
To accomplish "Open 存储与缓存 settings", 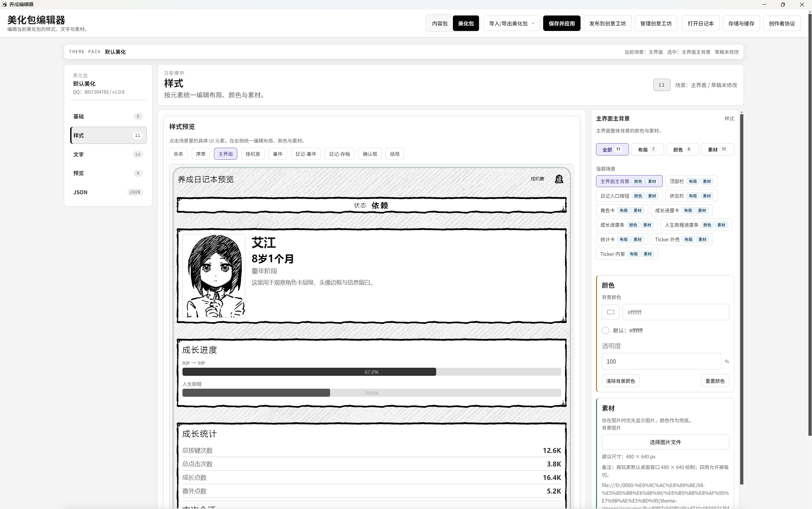I will coord(741,24).
